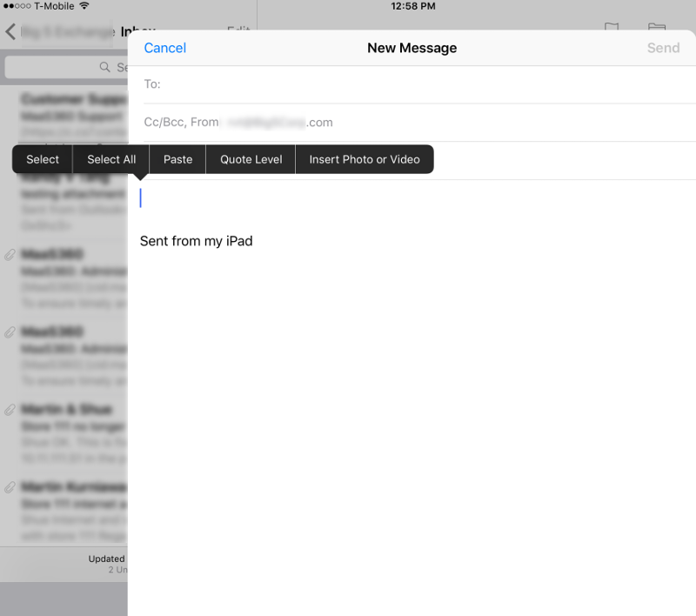Tap the folder icon in the background toolbar
The image size is (696, 616).
pos(657,27)
